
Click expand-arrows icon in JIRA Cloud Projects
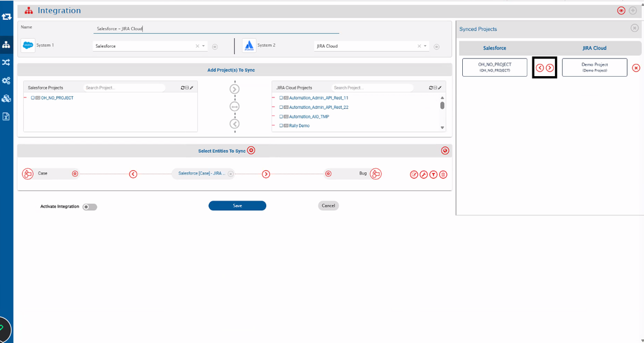(x=440, y=88)
